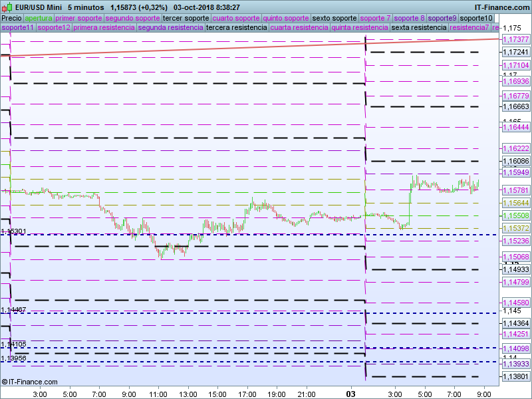Viewport: 532px width, 399px height.
Task: Select tercer soporte in the legend
Action: 186,18
